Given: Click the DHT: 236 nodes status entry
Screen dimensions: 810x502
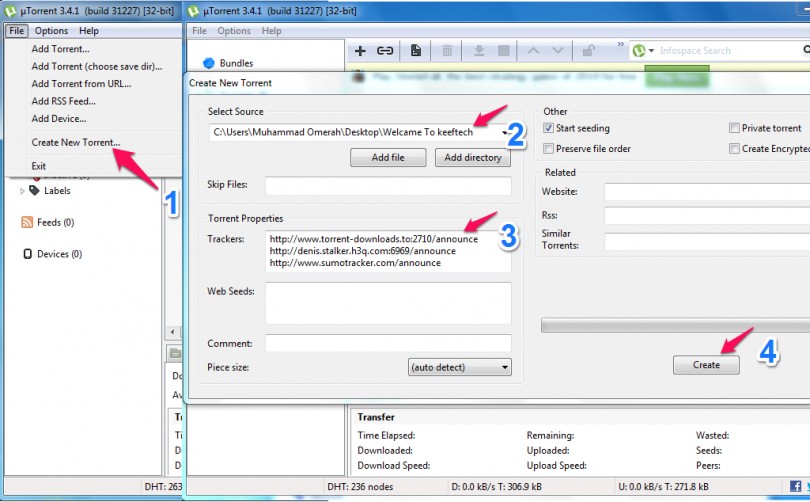Looking at the screenshot, I should tap(360, 487).
